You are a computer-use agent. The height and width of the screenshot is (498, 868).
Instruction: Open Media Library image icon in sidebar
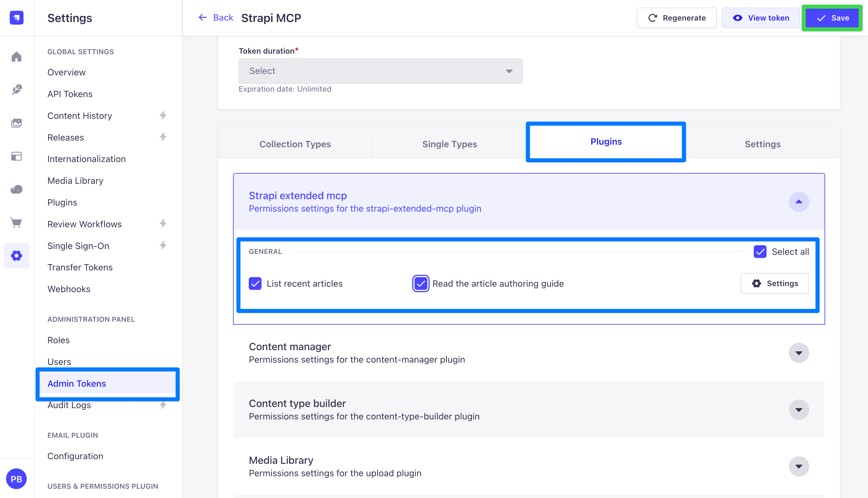coord(17,123)
